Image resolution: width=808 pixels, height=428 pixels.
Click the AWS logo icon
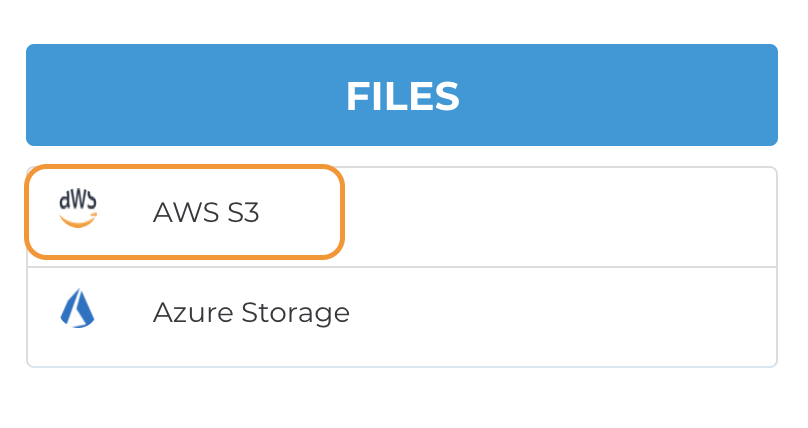[78, 209]
